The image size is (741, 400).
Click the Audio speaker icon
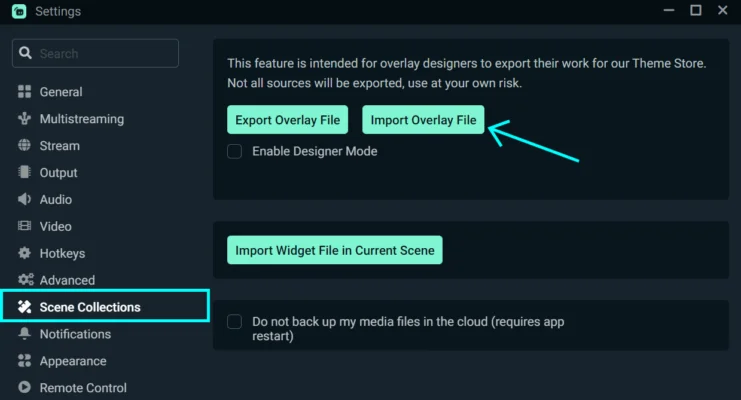[25, 200]
